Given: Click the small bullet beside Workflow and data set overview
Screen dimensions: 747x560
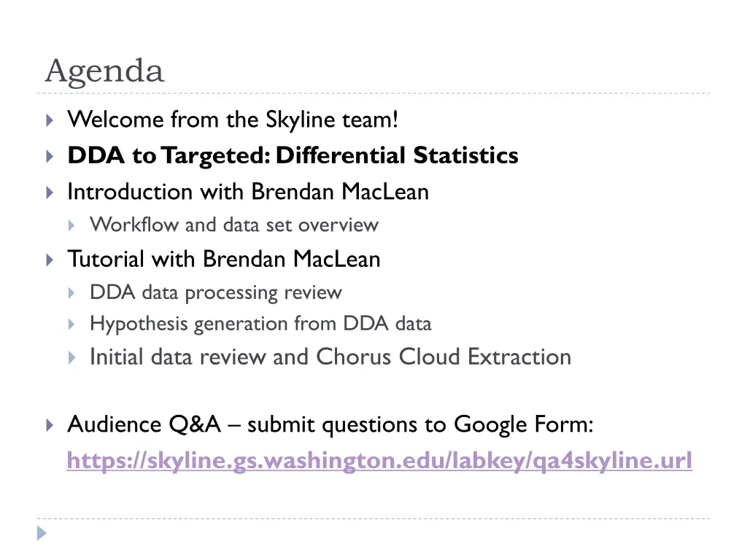Looking at the screenshot, I should [71, 225].
